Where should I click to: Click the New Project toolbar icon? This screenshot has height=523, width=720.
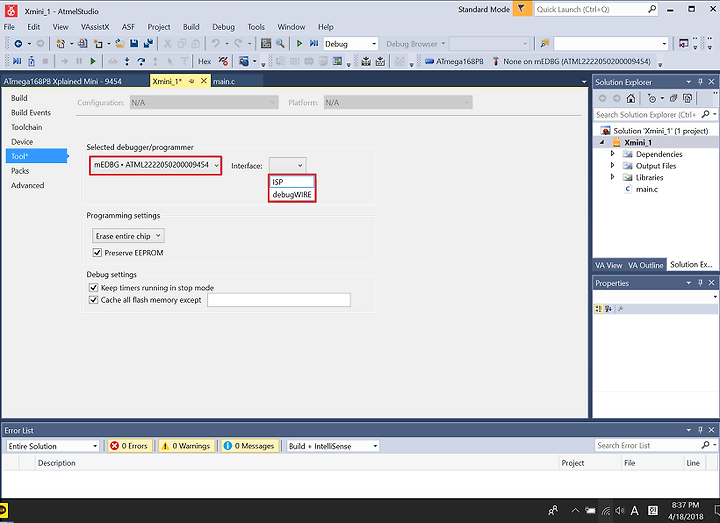click(60, 44)
